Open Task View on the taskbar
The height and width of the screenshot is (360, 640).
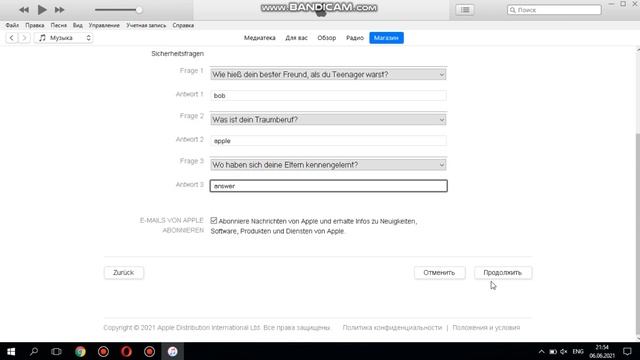(56, 351)
